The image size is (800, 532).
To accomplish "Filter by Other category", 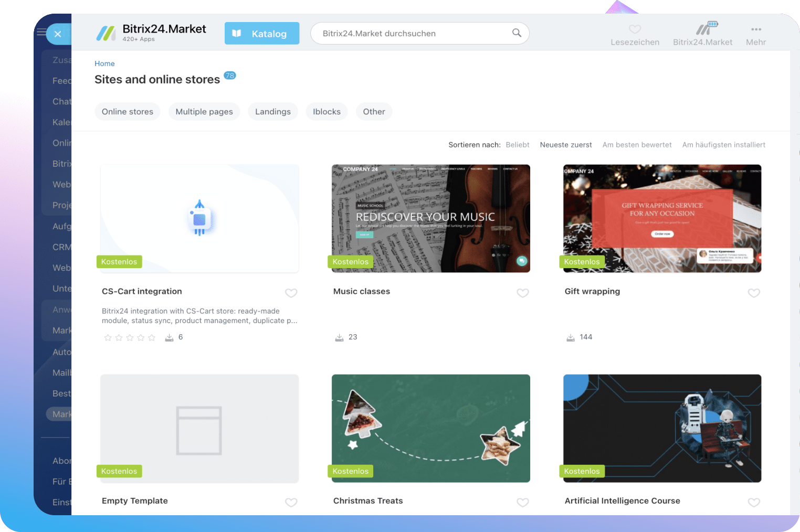I will pyautogui.click(x=374, y=112).
